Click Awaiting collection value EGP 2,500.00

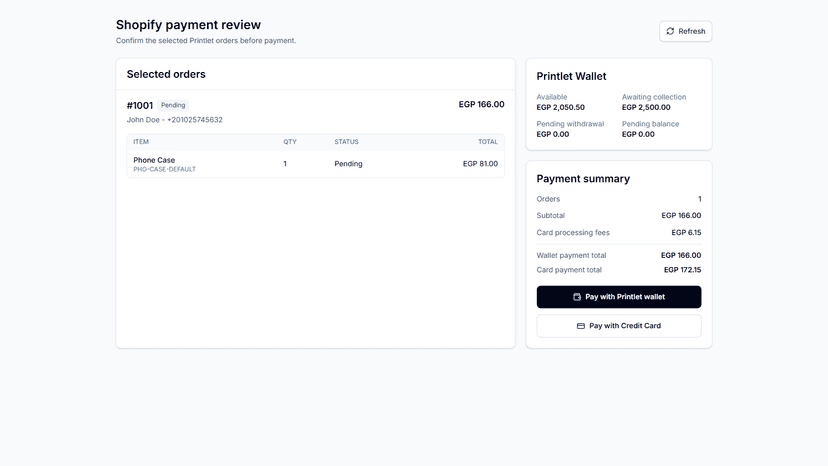click(646, 107)
